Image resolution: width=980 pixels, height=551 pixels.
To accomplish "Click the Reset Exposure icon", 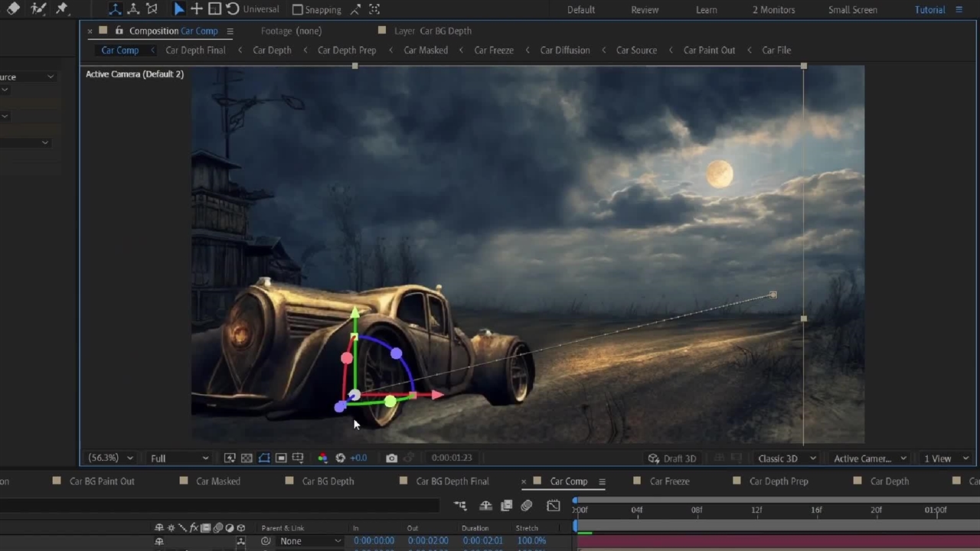I will click(x=340, y=458).
